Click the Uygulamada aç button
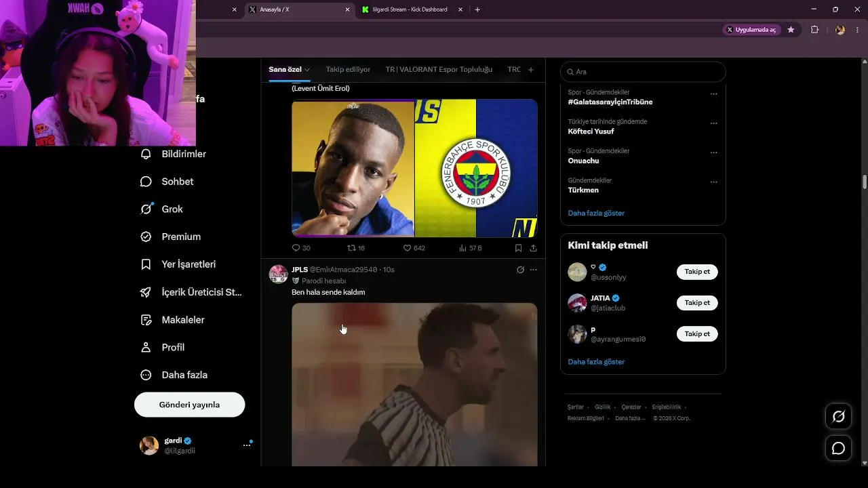 pos(751,30)
